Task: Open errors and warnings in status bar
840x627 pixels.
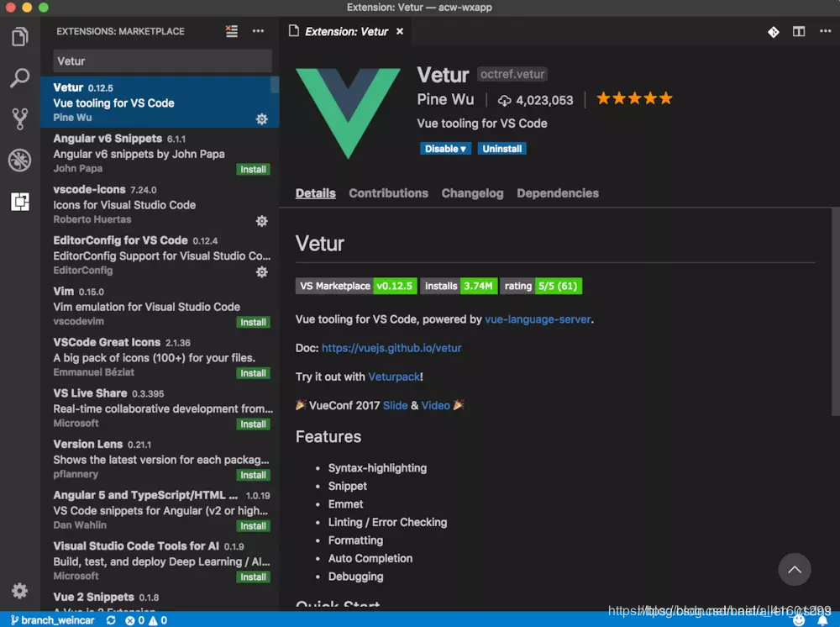Action: 146,620
